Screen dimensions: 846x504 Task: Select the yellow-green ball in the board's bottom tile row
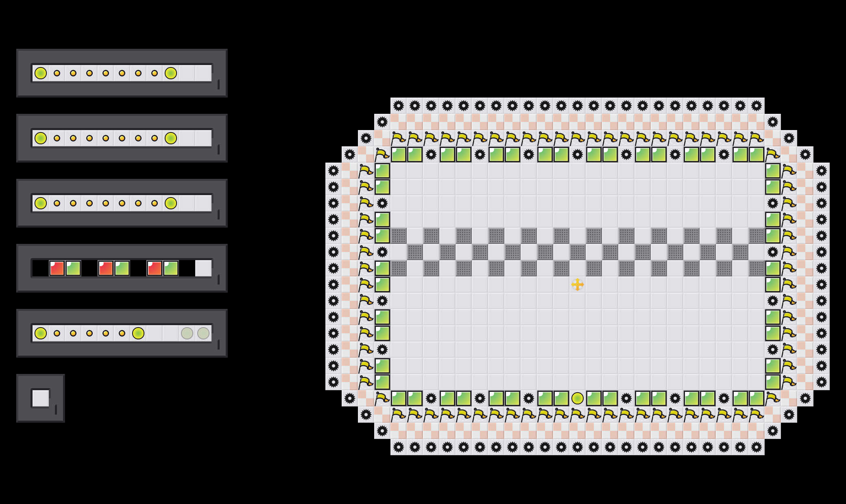[578, 398]
